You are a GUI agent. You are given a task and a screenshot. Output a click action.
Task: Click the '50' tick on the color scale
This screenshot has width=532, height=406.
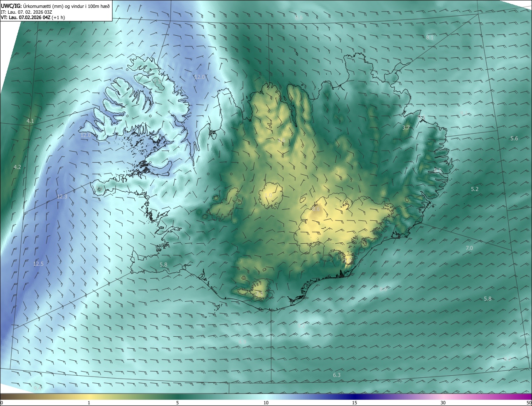click(529, 403)
